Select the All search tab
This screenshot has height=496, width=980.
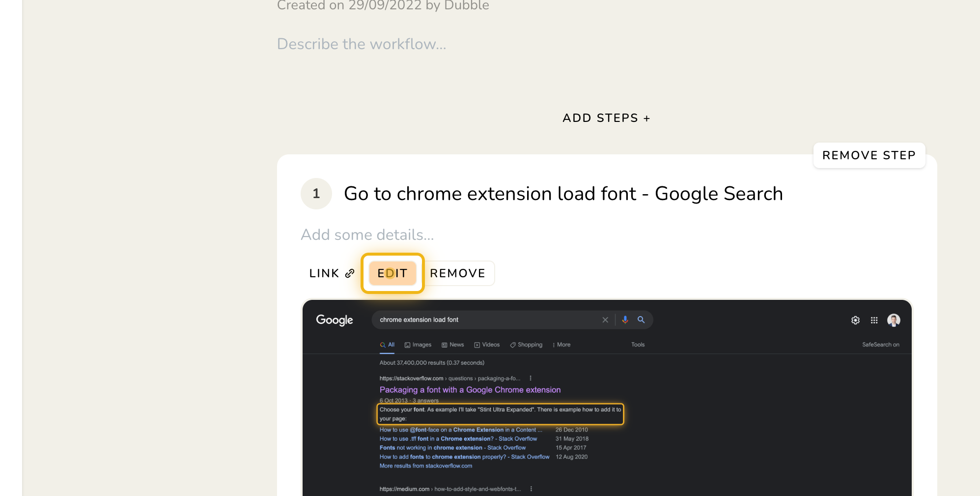point(387,345)
